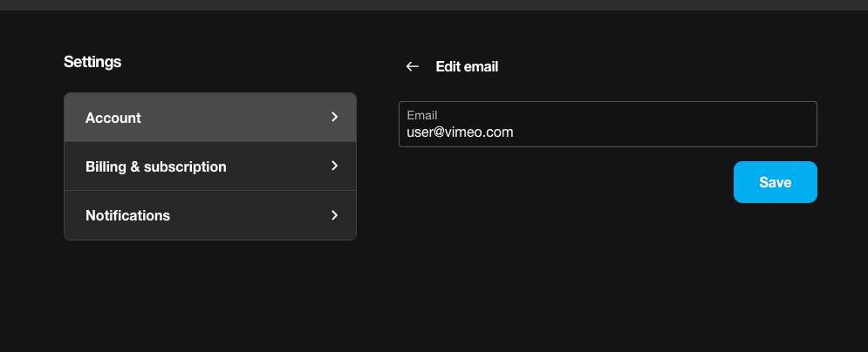This screenshot has height=352, width=868.
Task: Select the Account label text
Action: [x=113, y=118]
